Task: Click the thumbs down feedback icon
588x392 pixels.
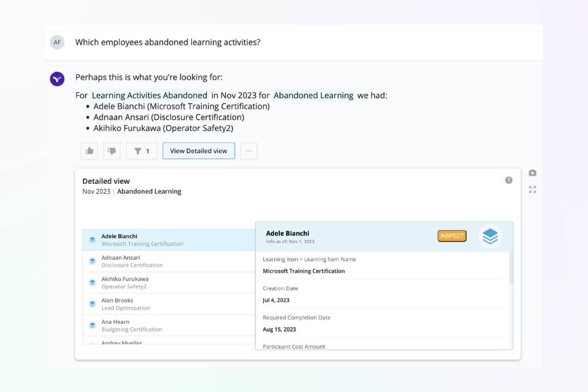Action: [112, 151]
